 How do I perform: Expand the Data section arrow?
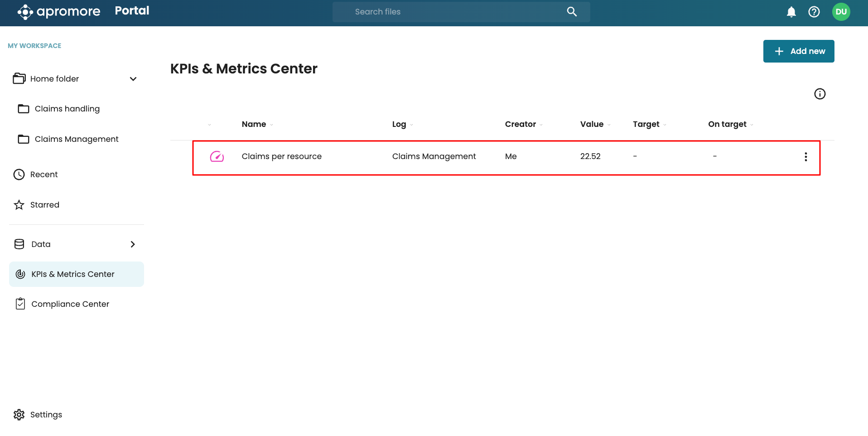click(x=133, y=244)
